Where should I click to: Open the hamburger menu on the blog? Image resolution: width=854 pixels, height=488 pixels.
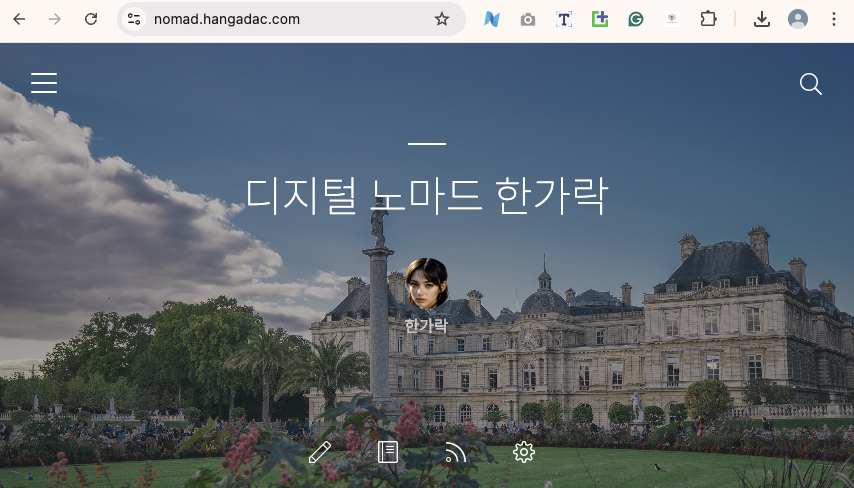coord(44,83)
